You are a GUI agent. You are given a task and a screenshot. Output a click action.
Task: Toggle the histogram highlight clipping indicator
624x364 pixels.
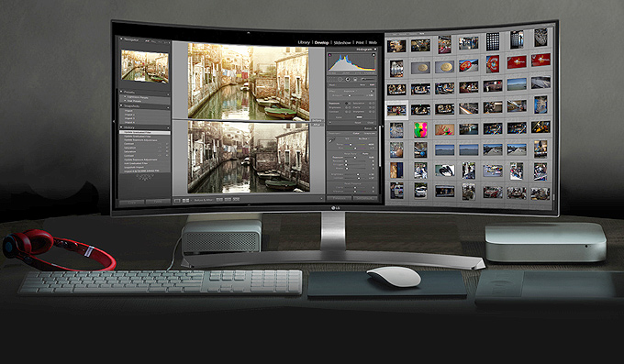(373, 54)
